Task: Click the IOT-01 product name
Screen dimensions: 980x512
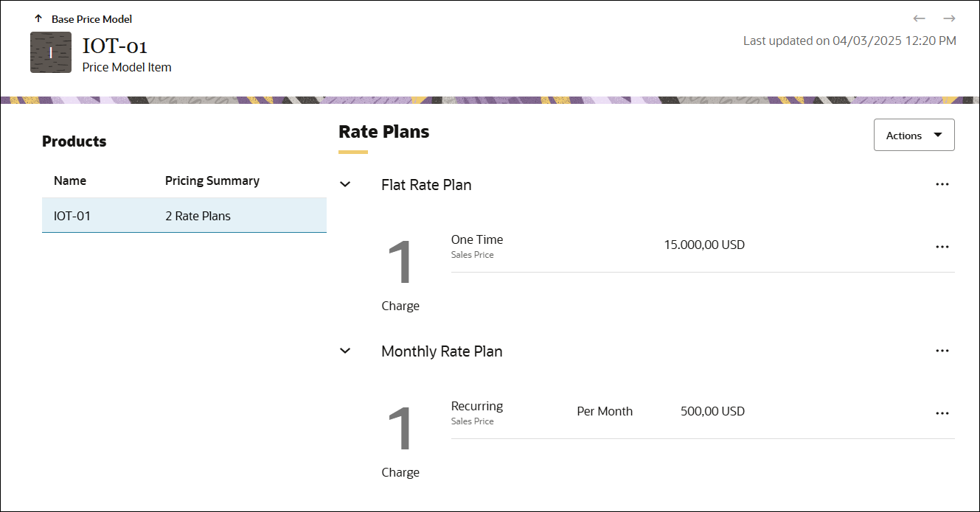Action: [70, 215]
